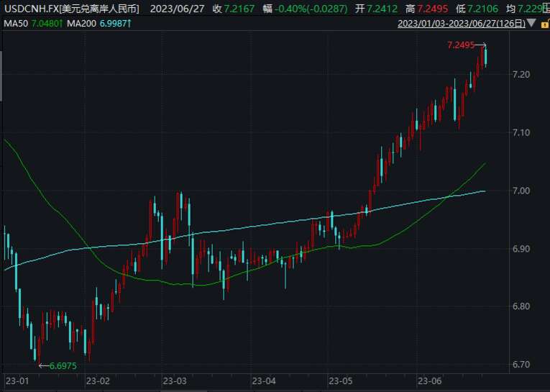Screen dimensions: 550x392
Task: Open the date range dropdown triangle
Action: click(531, 23)
